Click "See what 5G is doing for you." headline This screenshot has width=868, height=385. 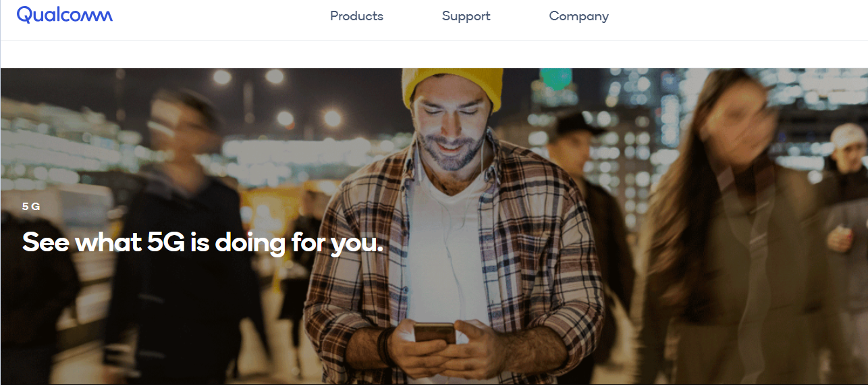(202, 242)
